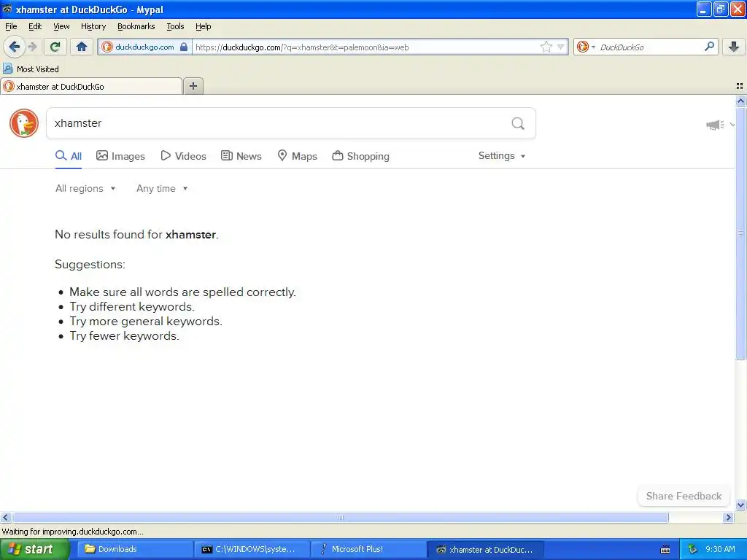Switch to Downloads taskbar window
Image resolution: width=747 pixels, height=560 pixels.
pos(135,550)
